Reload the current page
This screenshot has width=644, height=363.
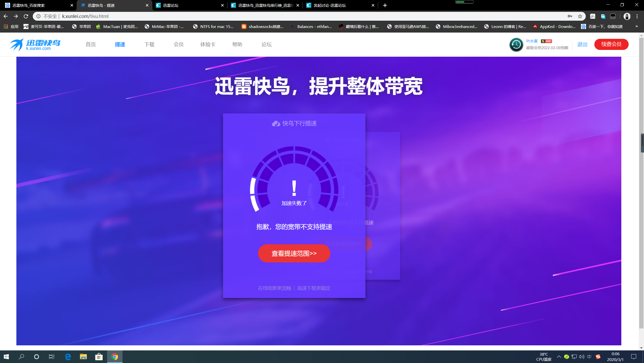(x=26, y=16)
